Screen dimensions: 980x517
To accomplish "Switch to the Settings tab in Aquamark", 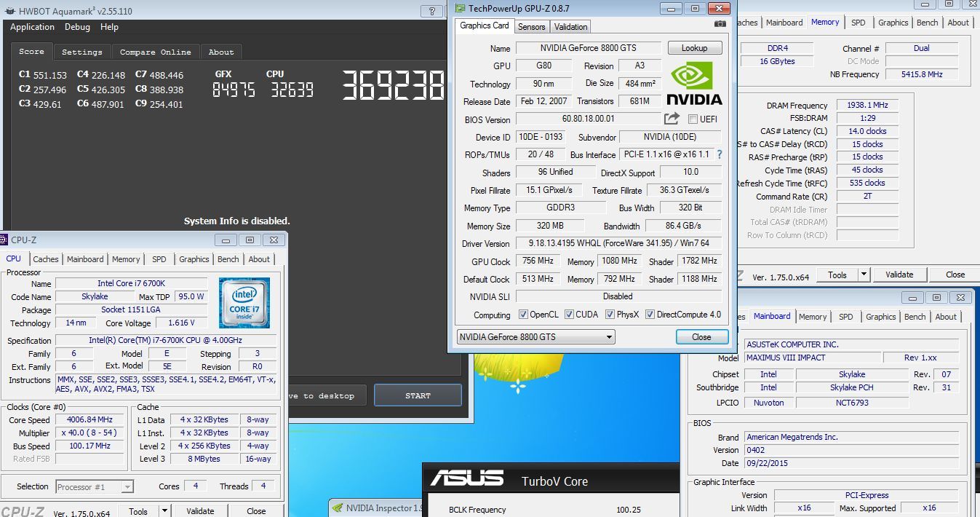I will point(81,52).
